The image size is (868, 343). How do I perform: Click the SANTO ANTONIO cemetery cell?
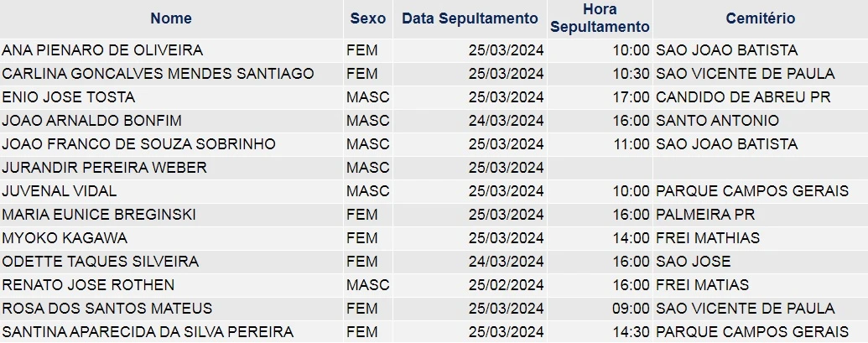pyautogui.click(x=717, y=121)
